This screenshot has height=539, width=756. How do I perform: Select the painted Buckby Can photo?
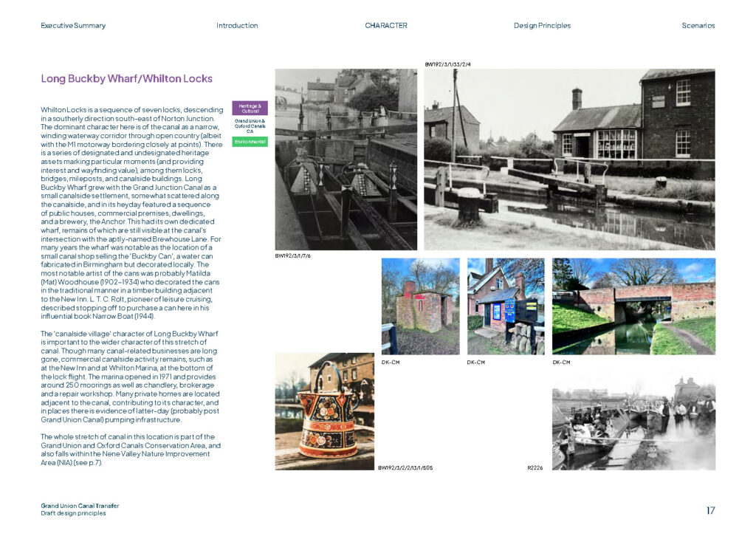324,411
